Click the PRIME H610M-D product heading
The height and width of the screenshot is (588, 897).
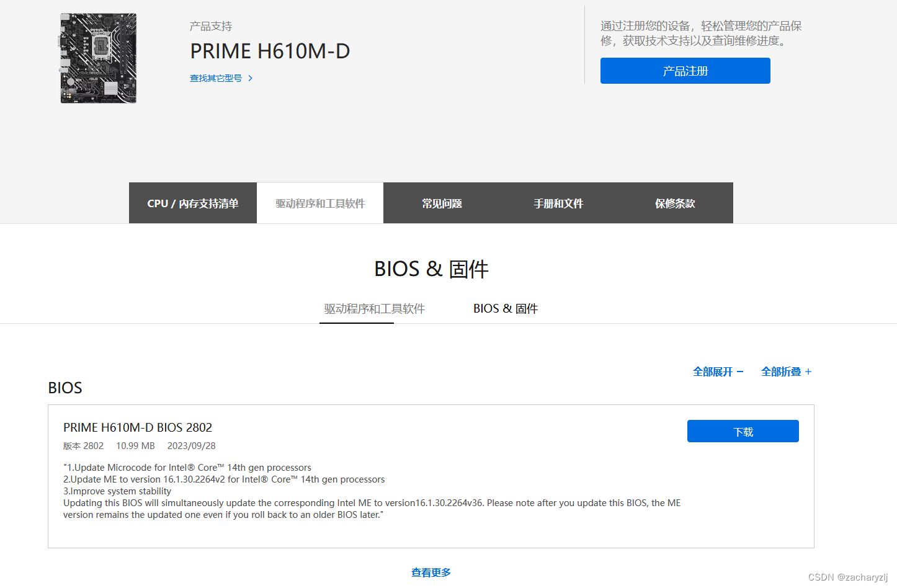coord(270,51)
